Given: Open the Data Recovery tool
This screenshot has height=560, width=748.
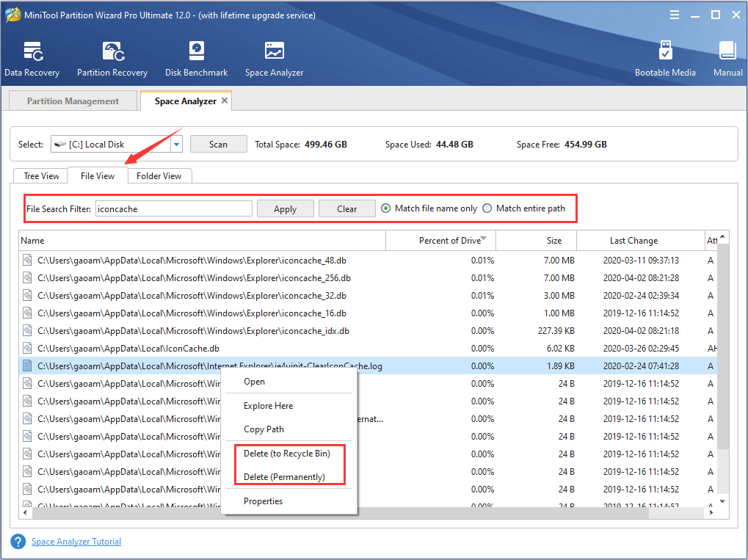Looking at the screenshot, I should pyautogui.click(x=32, y=59).
